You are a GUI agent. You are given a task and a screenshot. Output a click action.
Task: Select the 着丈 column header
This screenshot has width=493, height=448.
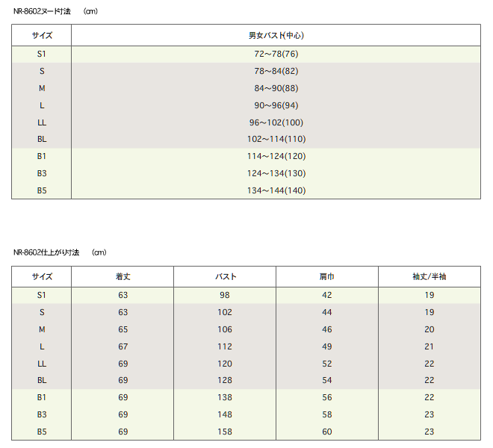(123, 277)
